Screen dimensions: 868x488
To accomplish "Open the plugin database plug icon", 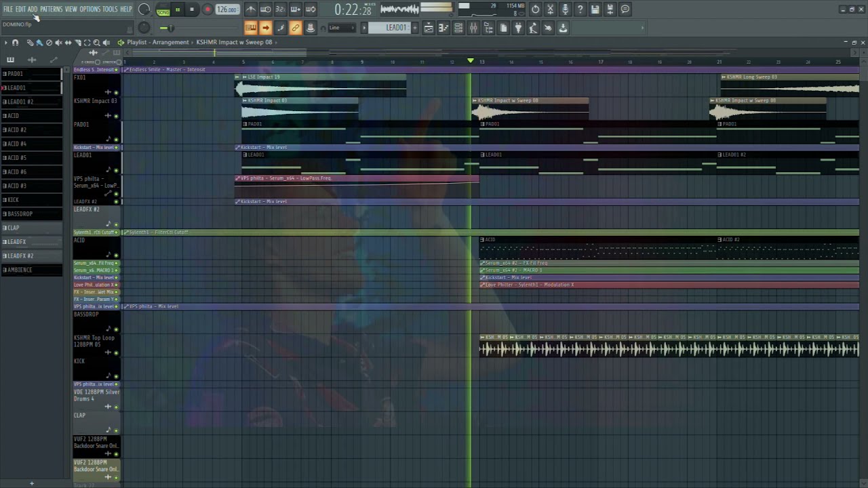I will tap(518, 28).
